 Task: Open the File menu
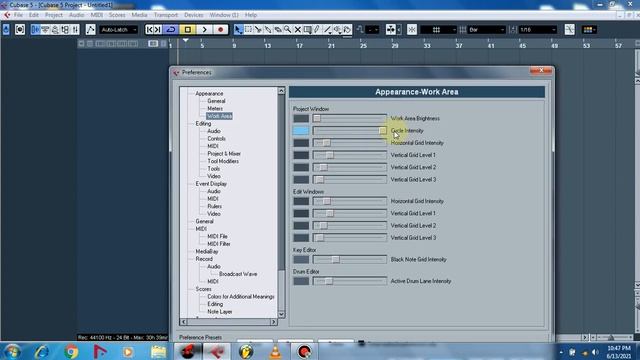click(18, 15)
